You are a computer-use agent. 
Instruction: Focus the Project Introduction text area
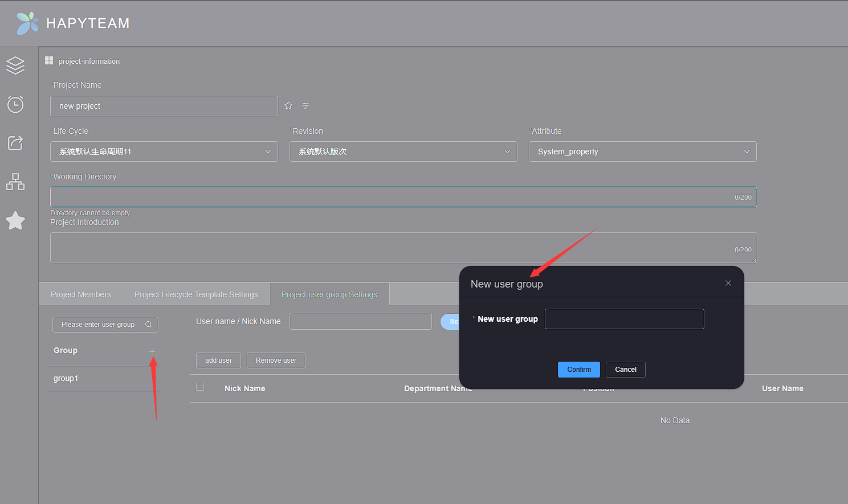(x=403, y=248)
